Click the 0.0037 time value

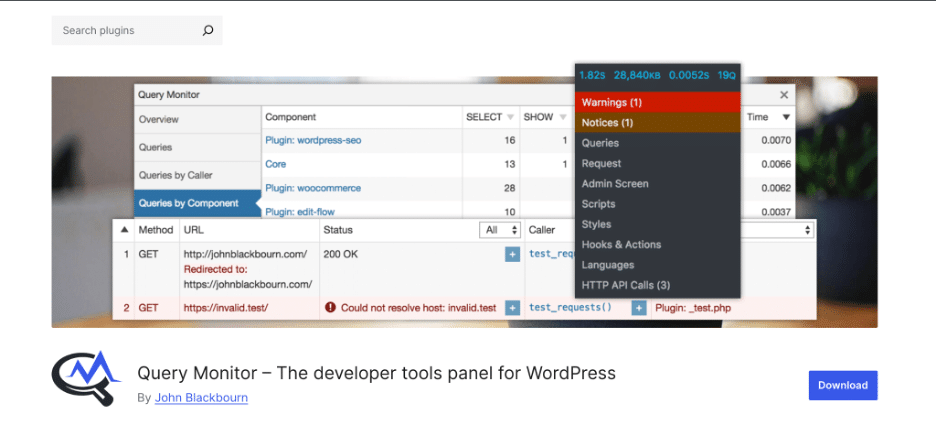776,211
